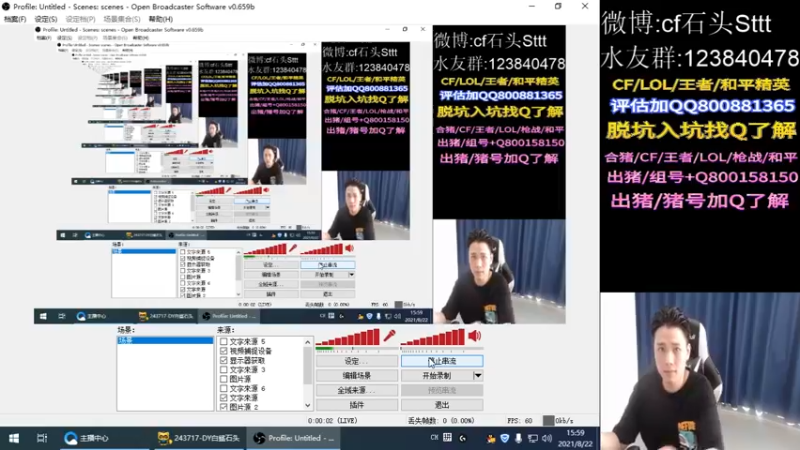This screenshot has width=800, height=450.
Task: Open the 全域来源... button
Action: pos(357,390)
